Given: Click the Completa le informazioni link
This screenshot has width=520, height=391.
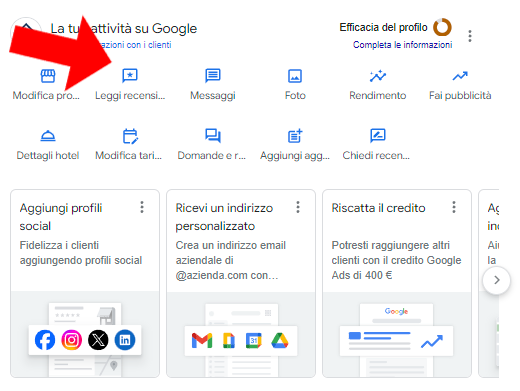Looking at the screenshot, I should (403, 45).
